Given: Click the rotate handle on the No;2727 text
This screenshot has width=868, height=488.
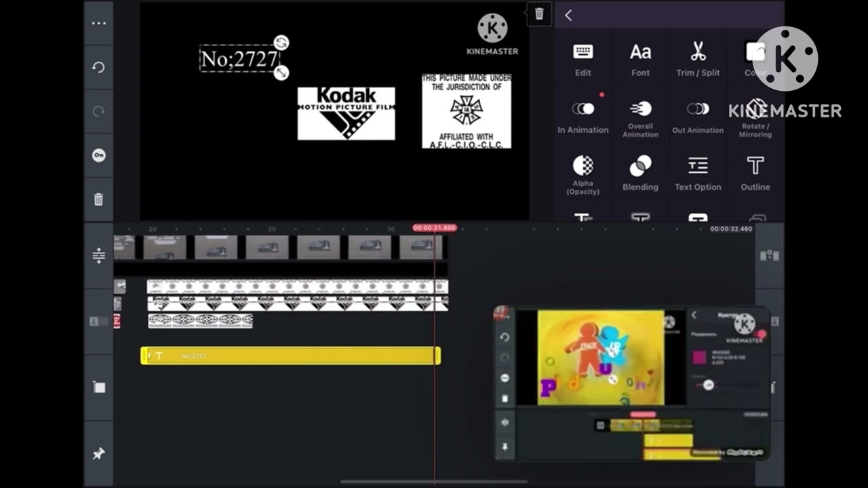Looking at the screenshot, I should pos(281,43).
